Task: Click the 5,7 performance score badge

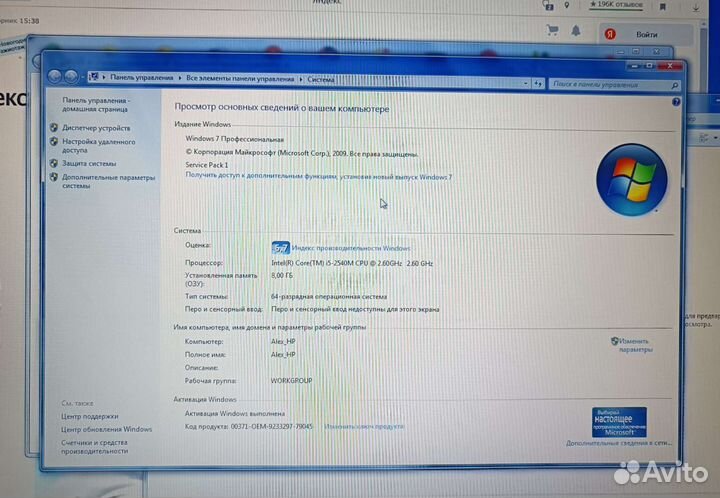Action: tap(280, 248)
